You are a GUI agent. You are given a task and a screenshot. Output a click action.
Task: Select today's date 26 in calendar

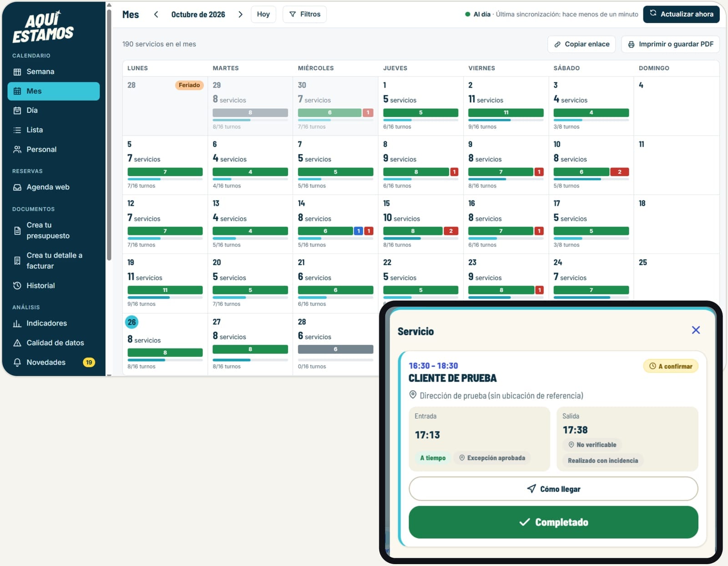coord(131,322)
